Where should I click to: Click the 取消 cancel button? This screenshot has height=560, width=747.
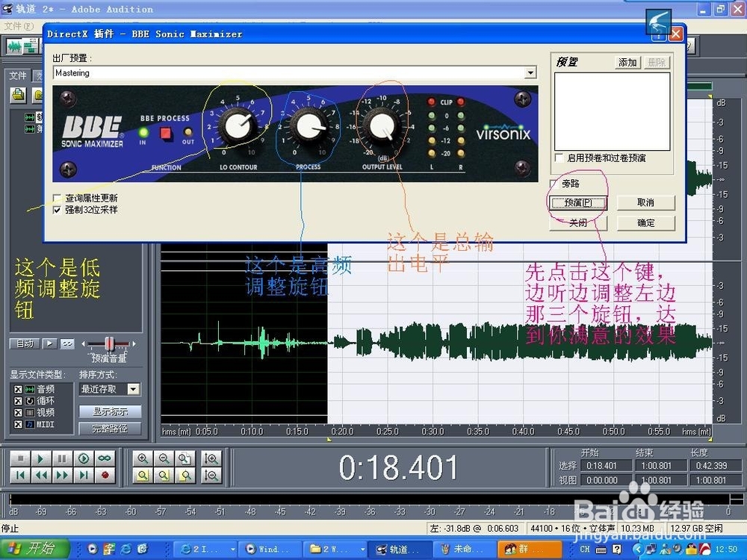[646, 203]
